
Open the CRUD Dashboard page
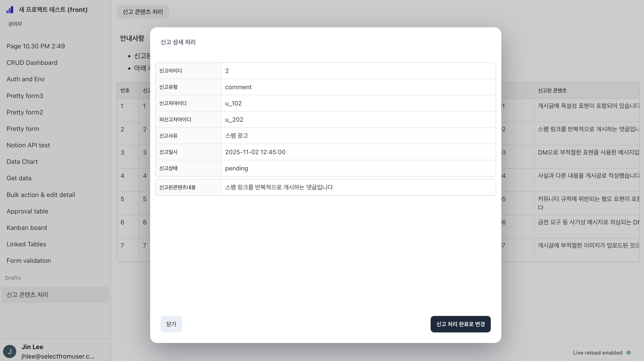(x=32, y=62)
